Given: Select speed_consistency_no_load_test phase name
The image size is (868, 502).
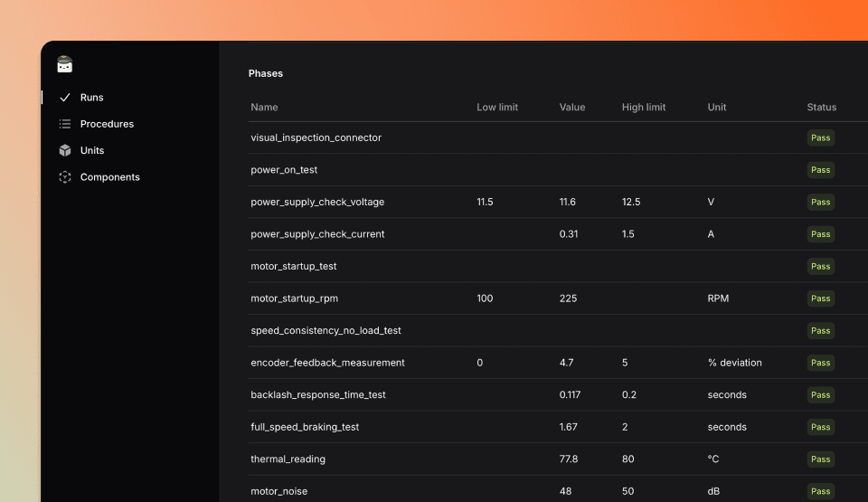Looking at the screenshot, I should coord(325,331).
